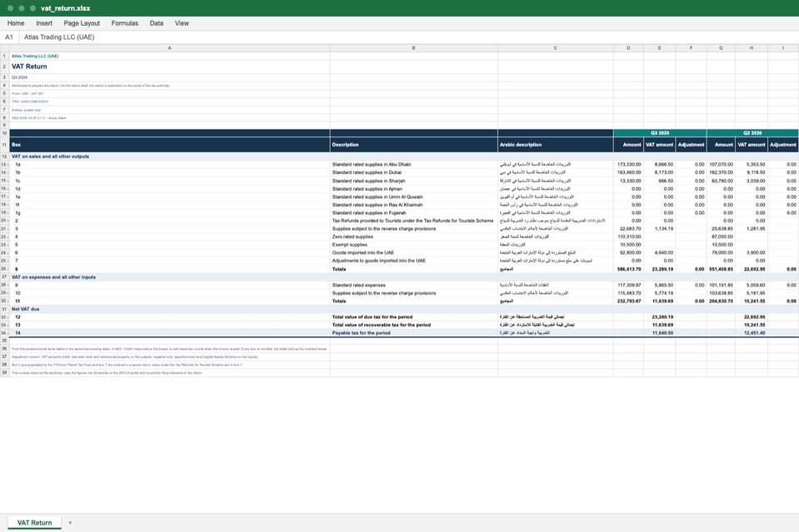Select the totals cell 586,413.70
The image size is (799, 532).
pos(628,269)
